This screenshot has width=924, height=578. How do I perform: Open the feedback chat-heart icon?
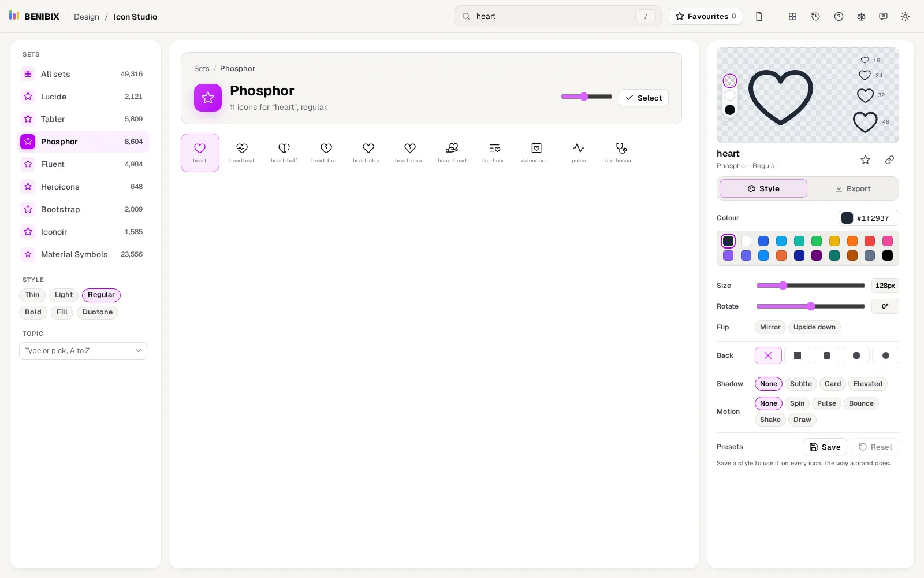tap(883, 16)
